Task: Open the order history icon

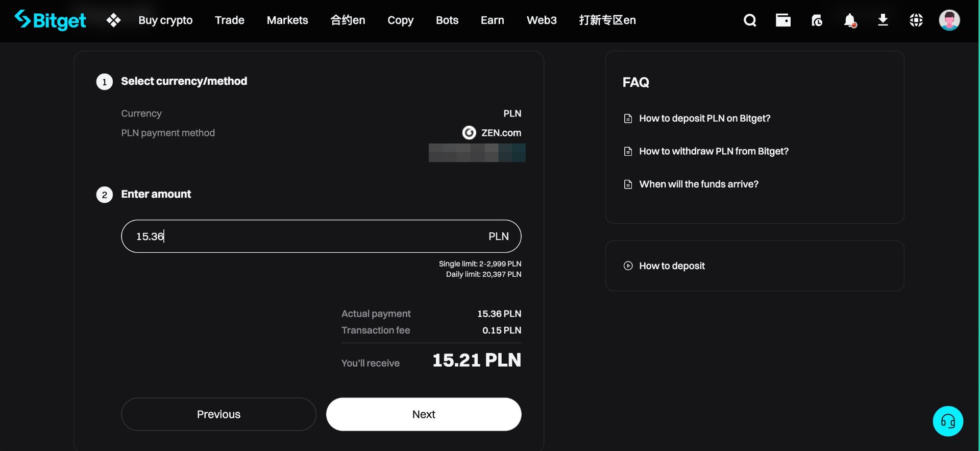Action: pyautogui.click(x=817, y=20)
